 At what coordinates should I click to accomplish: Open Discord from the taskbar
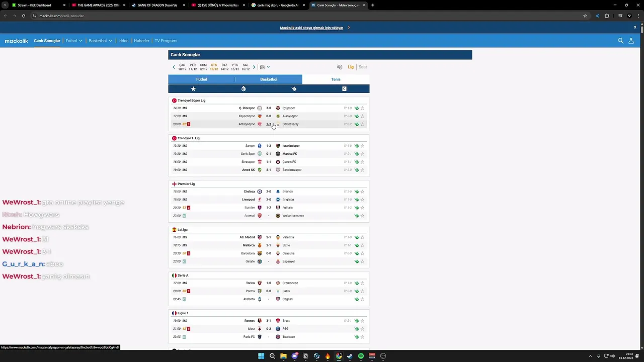(294, 356)
